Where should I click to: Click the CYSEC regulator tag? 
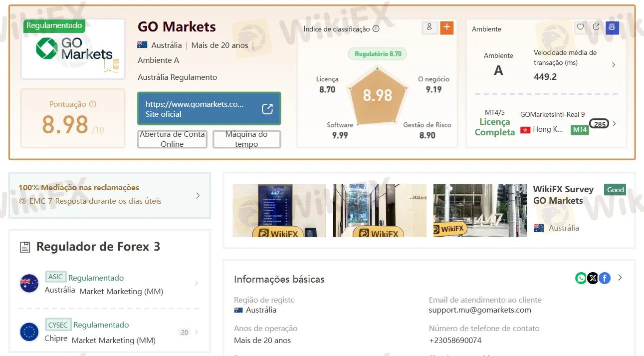coord(58,325)
